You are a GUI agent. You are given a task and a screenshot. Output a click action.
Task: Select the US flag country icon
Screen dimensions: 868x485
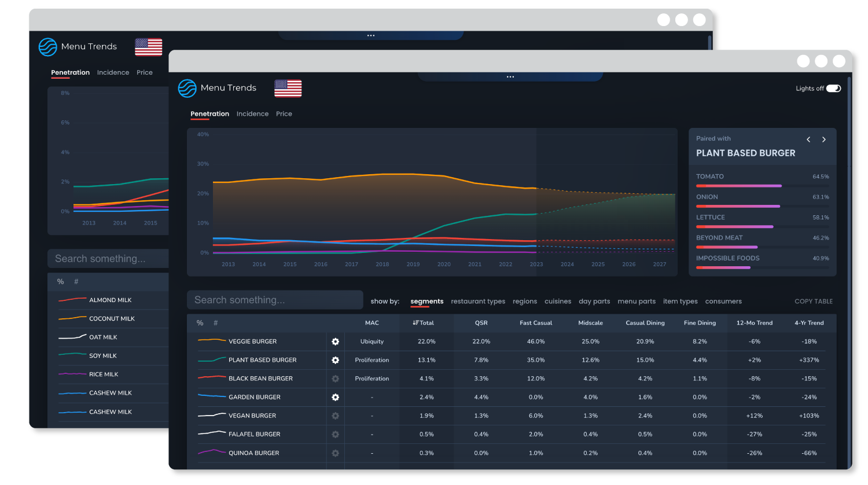pyautogui.click(x=288, y=88)
